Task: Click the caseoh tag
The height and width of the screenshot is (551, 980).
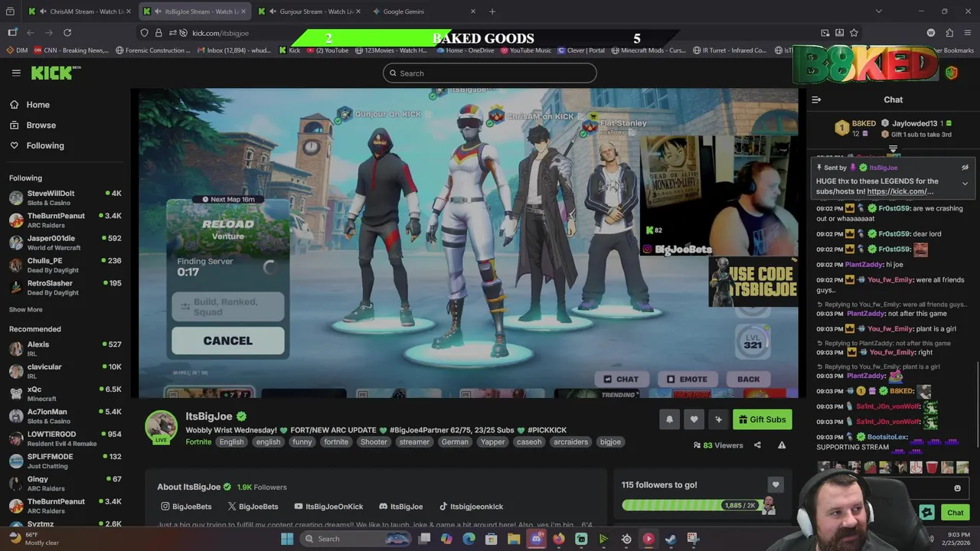Action: [x=528, y=442]
